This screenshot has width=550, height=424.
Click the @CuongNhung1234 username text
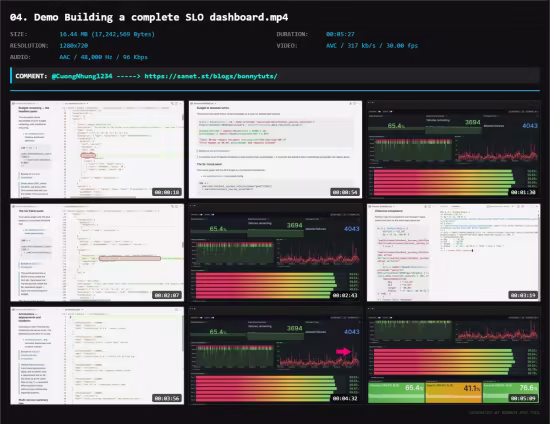coord(82,76)
